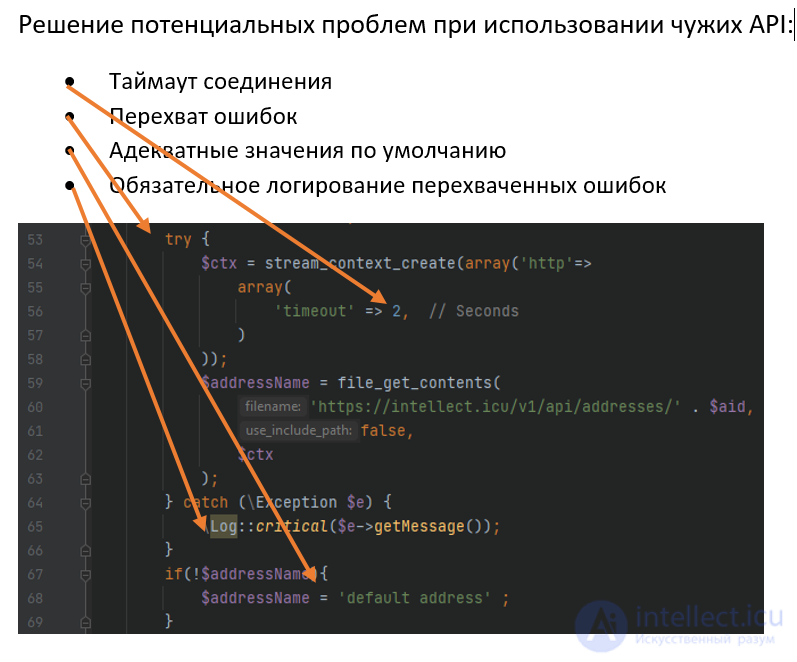Click the 'http' string key on line 54
The width and height of the screenshot is (797, 662).
pyautogui.click(x=547, y=263)
